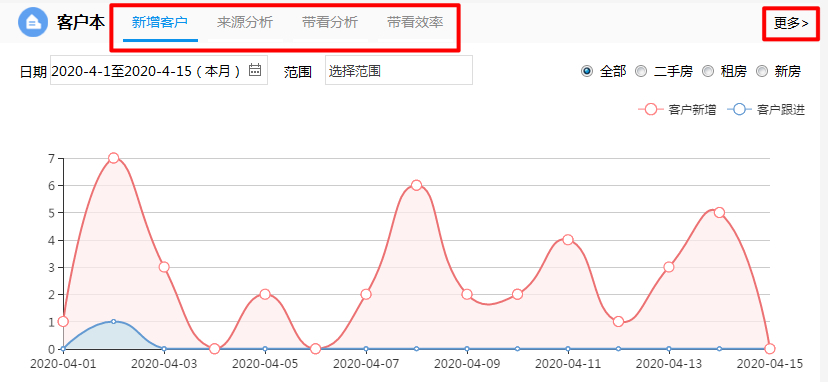Viewport: 828px width, 382px height.
Task: Select the 新房 radio button
Action: pyautogui.click(x=761, y=71)
